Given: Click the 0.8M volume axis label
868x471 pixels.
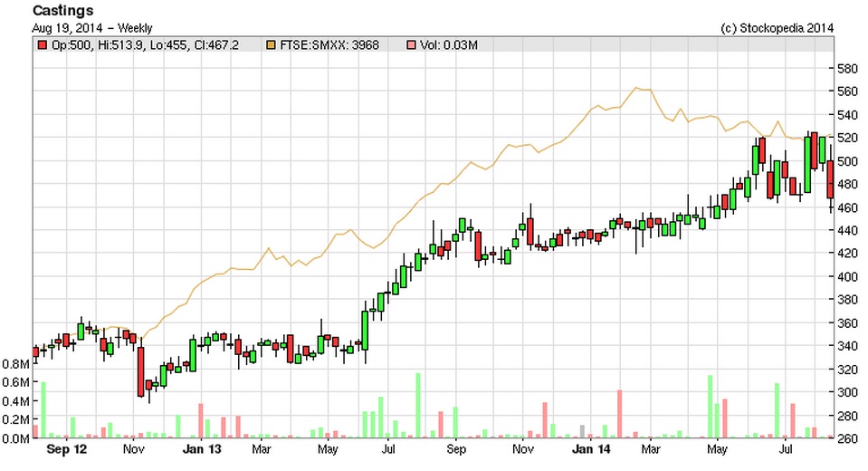Looking at the screenshot, I should point(15,364).
